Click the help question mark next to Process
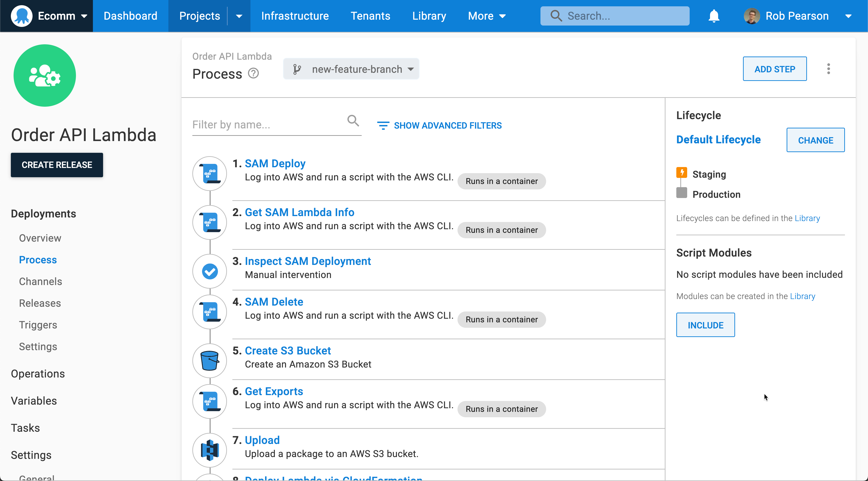 [x=253, y=73]
